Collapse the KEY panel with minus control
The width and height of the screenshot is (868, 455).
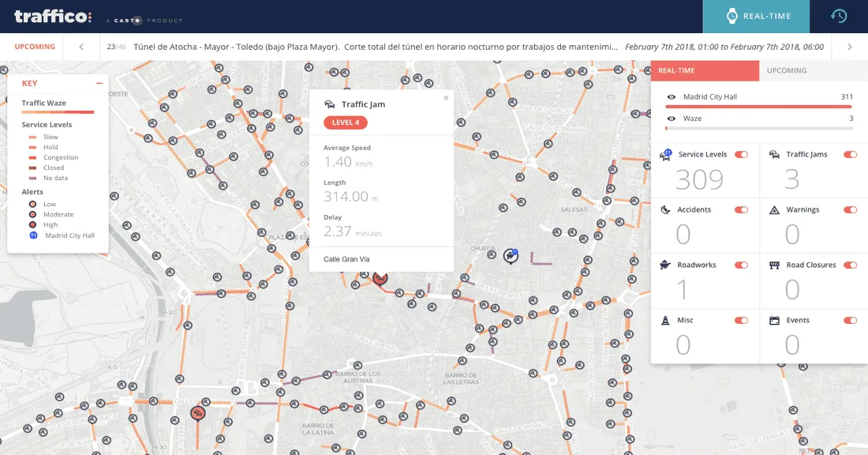coord(99,82)
